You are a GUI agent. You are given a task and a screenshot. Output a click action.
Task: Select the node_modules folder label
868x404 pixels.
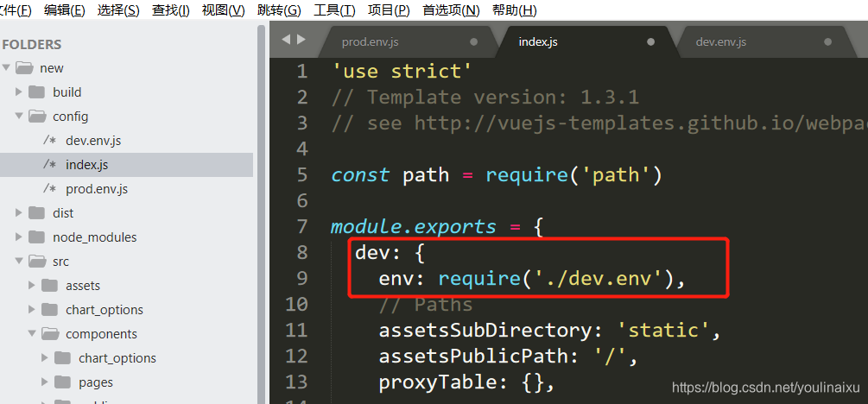95,237
